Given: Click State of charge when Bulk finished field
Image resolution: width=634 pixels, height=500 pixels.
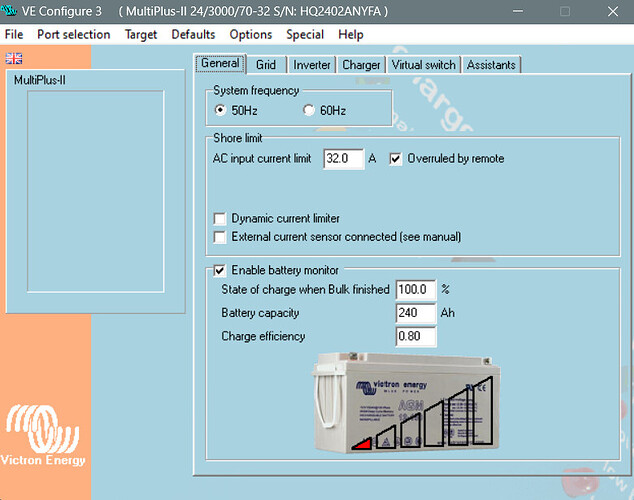Looking at the screenshot, I should pos(416,289).
